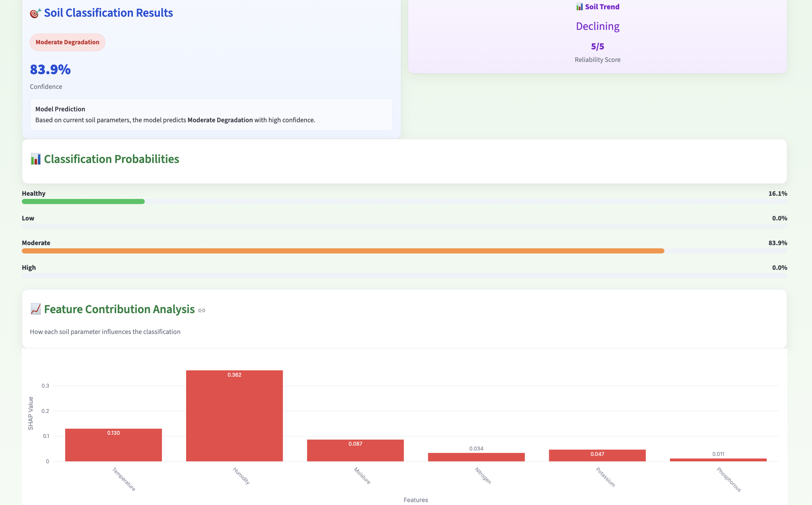The width and height of the screenshot is (812, 505).
Task: Click the Moisture bar labeled 0.087
Action: 355,450
